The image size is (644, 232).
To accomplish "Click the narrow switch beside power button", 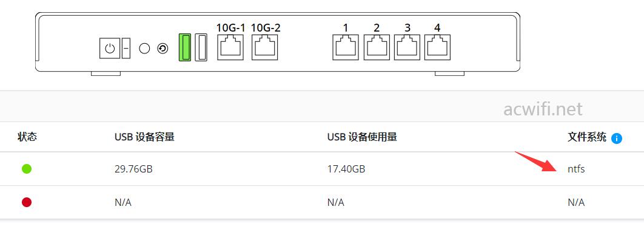I will point(126,49).
